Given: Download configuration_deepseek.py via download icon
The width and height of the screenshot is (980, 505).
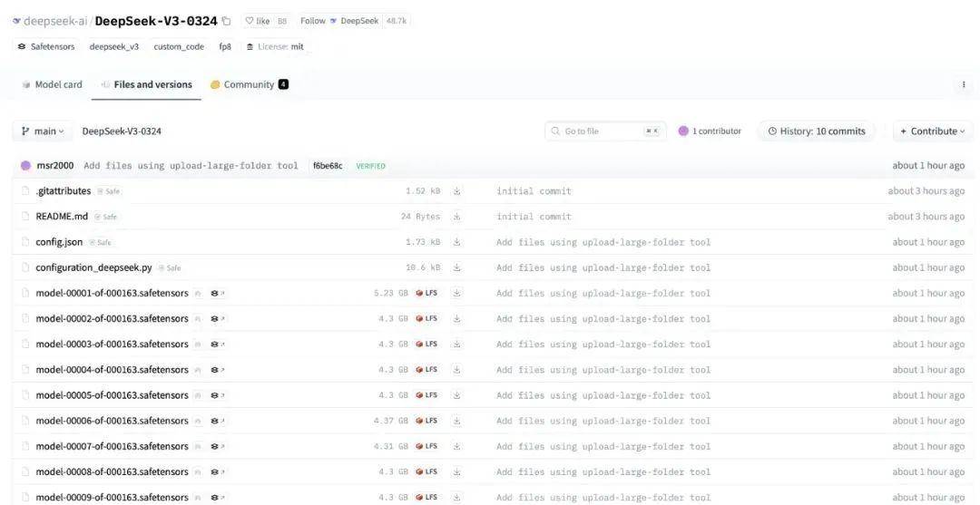Looking at the screenshot, I should pyautogui.click(x=456, y=267).
